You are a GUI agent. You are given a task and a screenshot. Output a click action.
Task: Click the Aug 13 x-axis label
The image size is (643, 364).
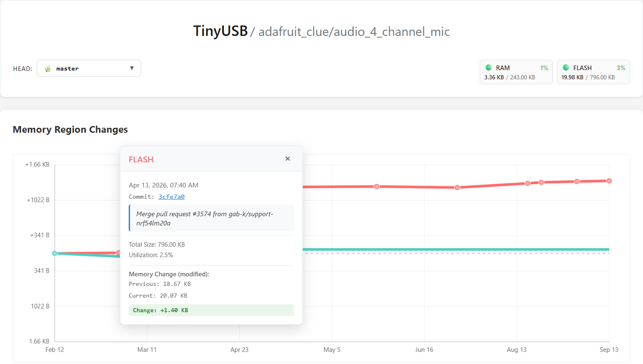pos(516,350)
